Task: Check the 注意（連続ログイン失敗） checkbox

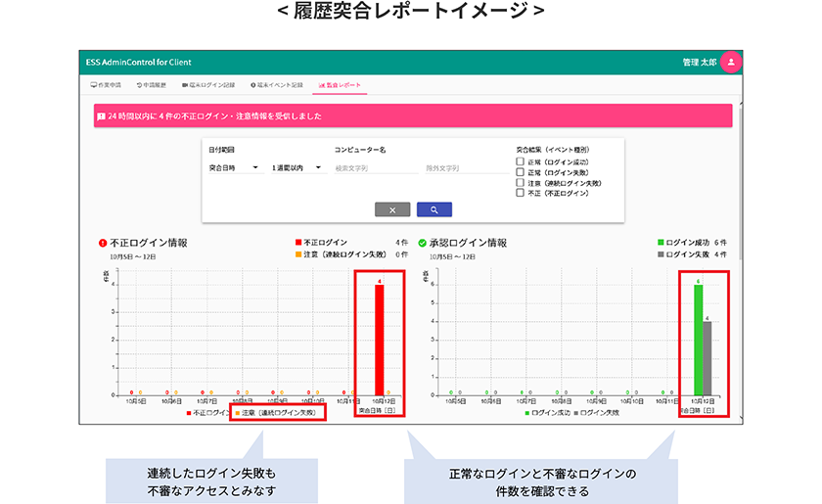Action: 521,183
